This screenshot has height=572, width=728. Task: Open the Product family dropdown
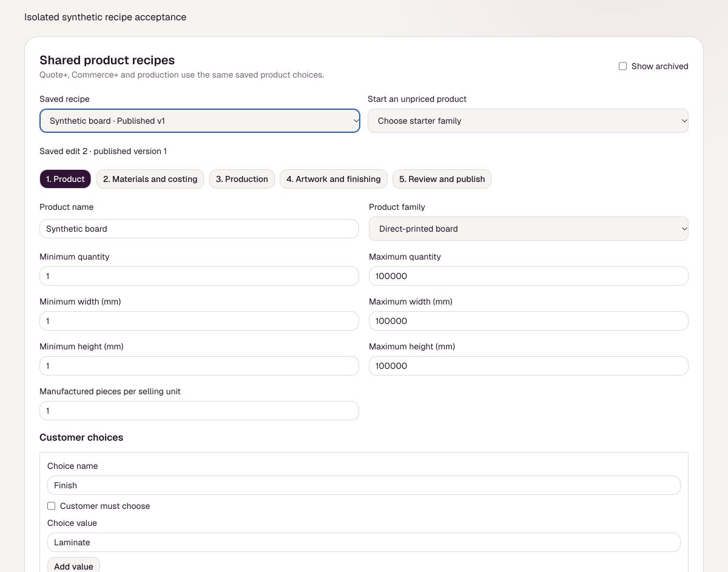[528, 229]
